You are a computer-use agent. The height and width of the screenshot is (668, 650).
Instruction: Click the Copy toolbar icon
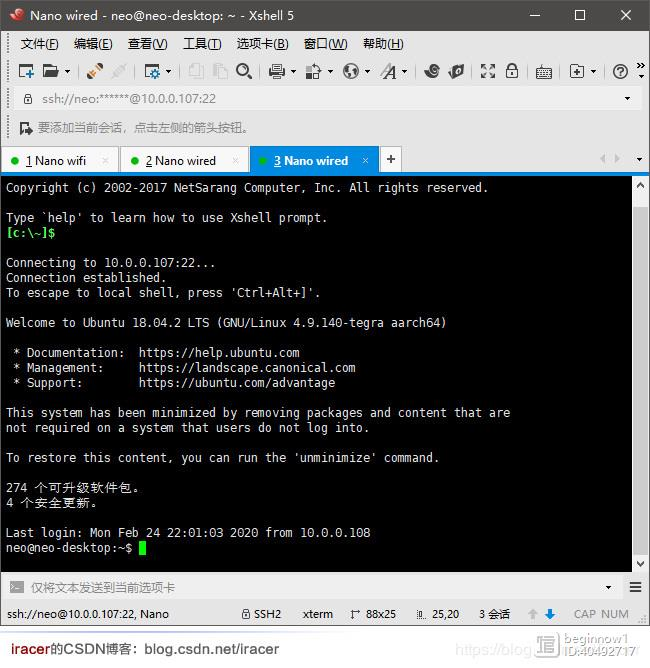(196, 71)
